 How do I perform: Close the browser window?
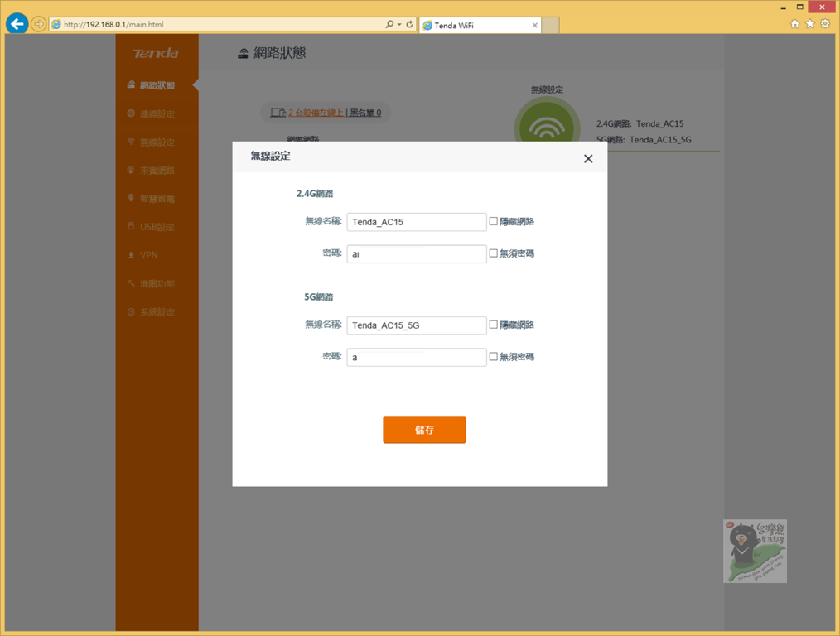point(823,7)
